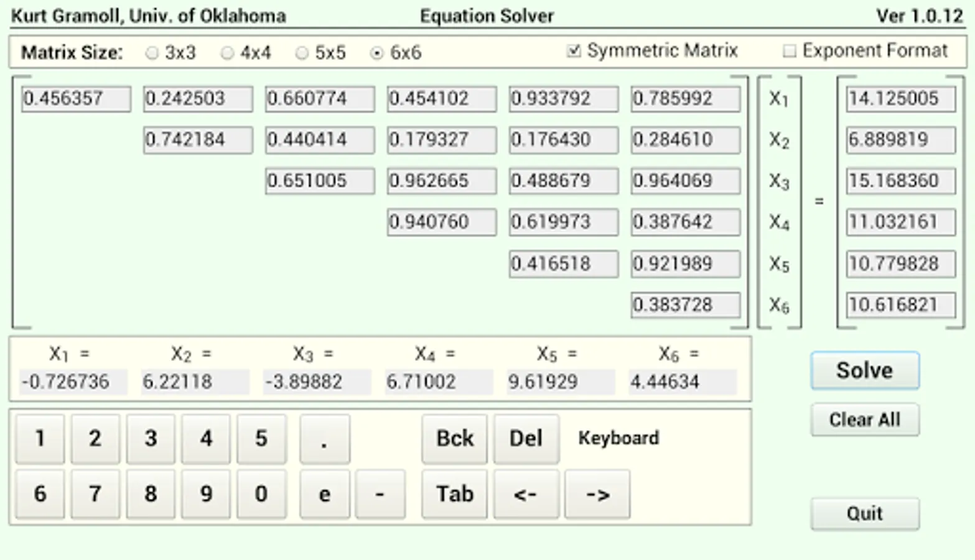
Task: Select matrix cell containing 0.964069
Action: coord(686,181)
